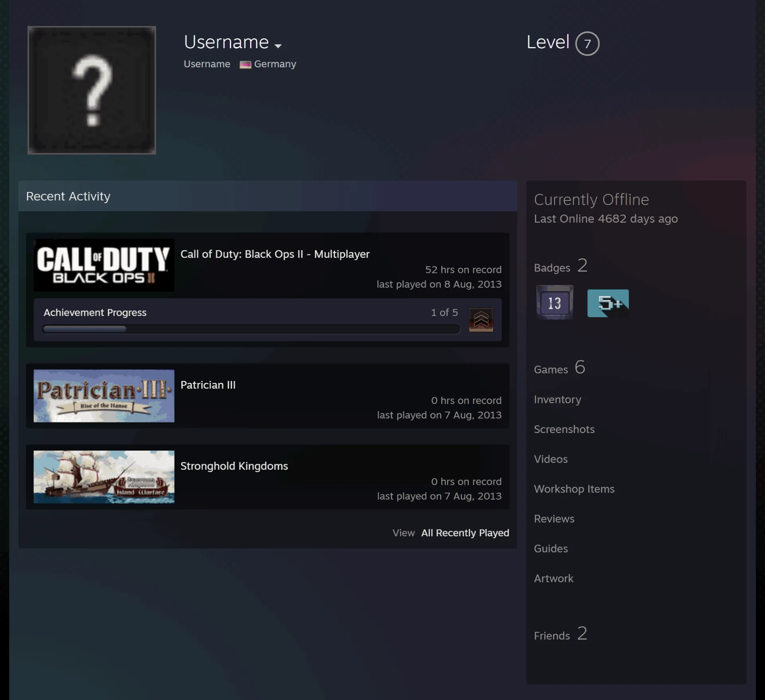Click the '1 of 5' achievement count
The image size is (765, 700).
click(444, 312)
